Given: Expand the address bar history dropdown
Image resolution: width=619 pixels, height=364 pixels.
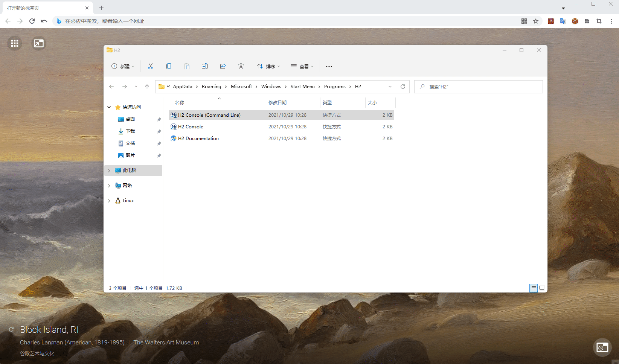Looking at the screenshot, I should [x=390, y=87].
